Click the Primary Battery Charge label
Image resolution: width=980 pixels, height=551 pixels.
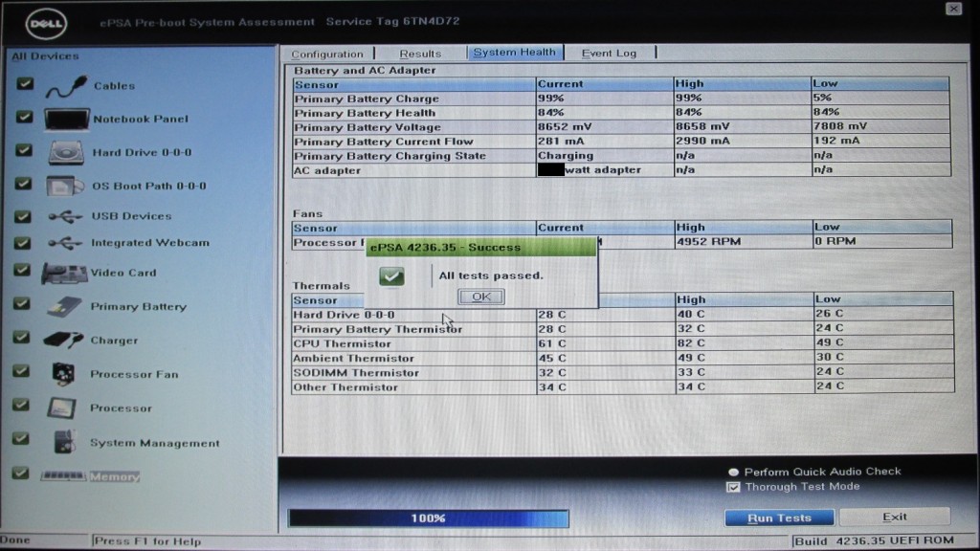pos(367,99)
